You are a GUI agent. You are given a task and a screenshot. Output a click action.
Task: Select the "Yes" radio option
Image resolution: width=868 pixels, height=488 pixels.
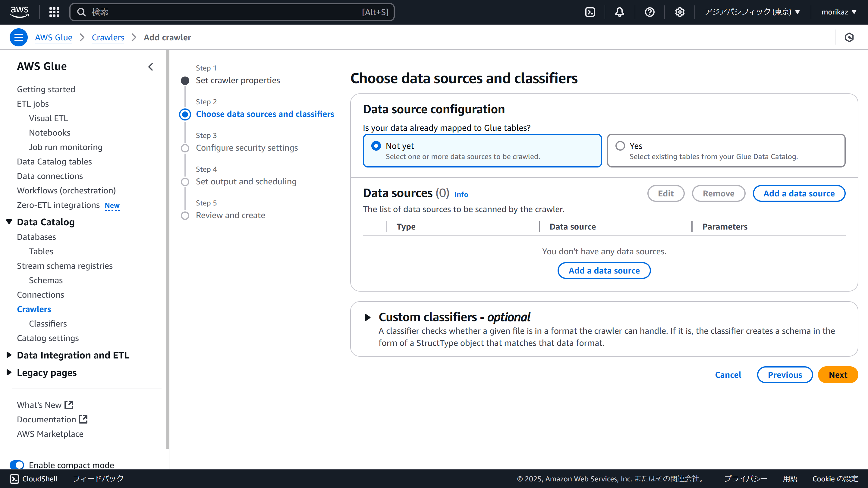tap(620, 146)
